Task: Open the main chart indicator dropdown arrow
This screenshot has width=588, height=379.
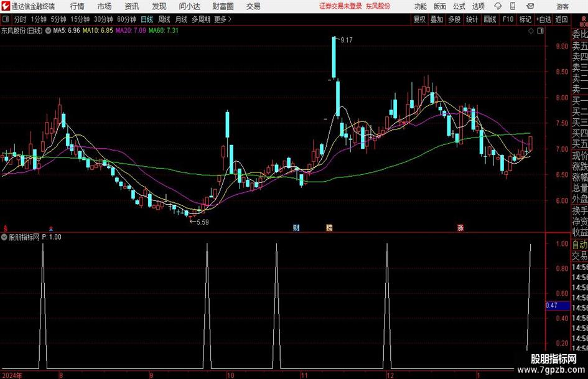Action: pos(48,30)
